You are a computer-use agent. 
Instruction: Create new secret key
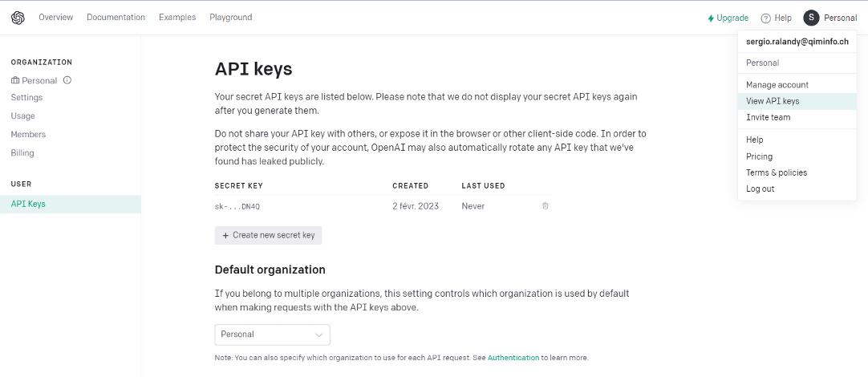269,235
